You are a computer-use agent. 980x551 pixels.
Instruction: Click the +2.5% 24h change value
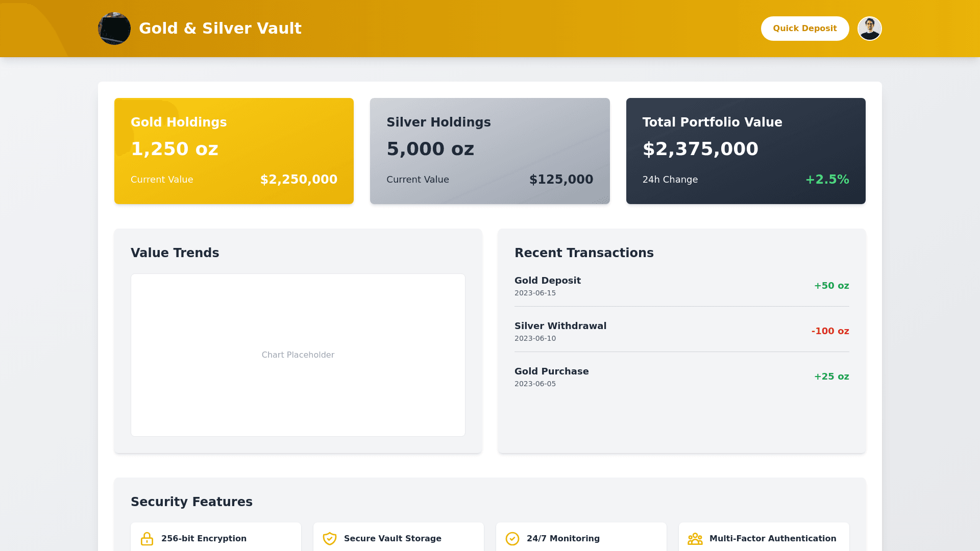pyautogui.click(x=827, y=180)
